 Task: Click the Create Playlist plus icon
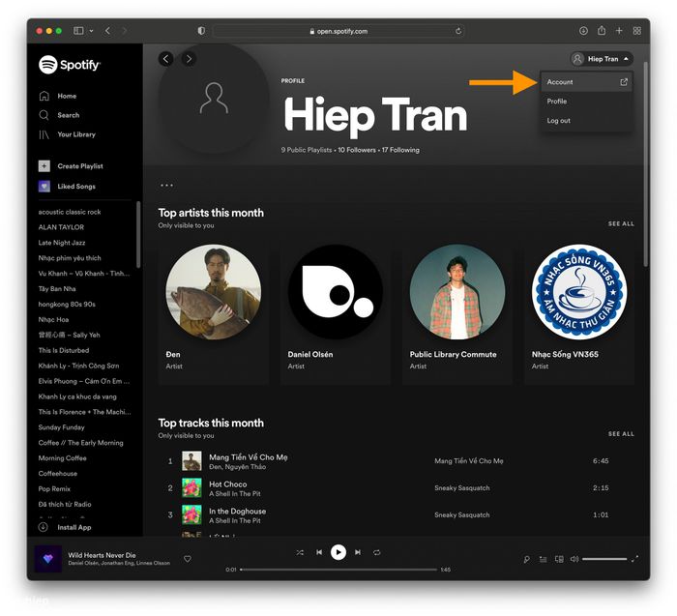pos(44,166)
